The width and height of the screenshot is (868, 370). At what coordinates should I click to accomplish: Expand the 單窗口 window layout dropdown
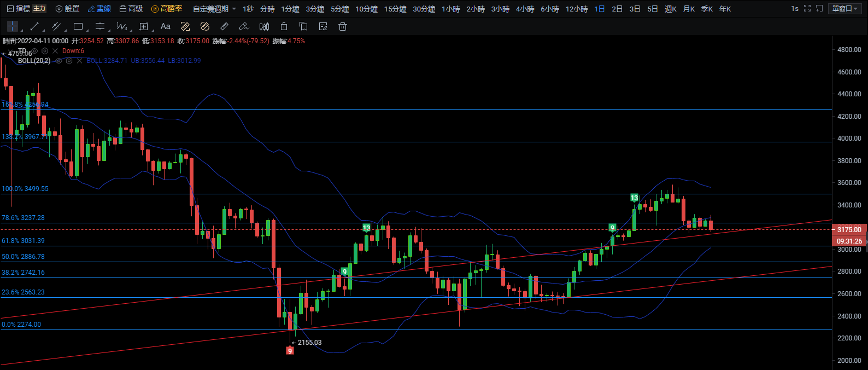point(846,9)
